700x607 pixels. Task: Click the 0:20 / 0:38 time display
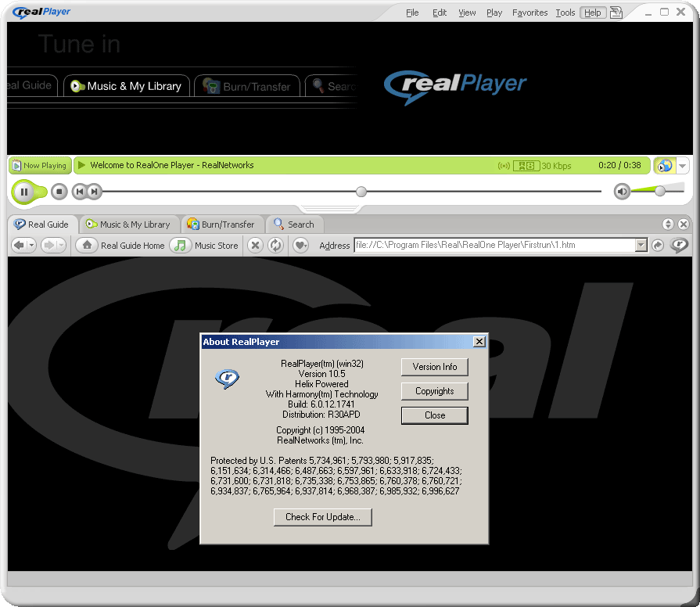(x=619, y=165)
